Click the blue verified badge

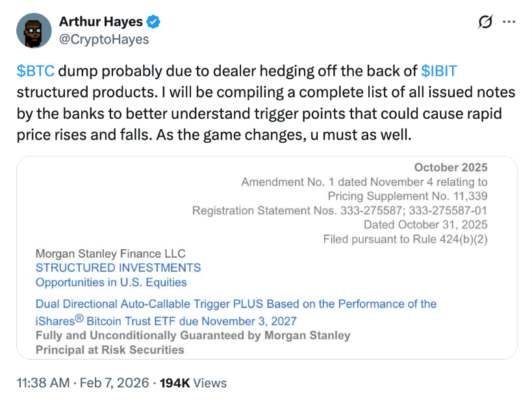(x=153, y=22)
